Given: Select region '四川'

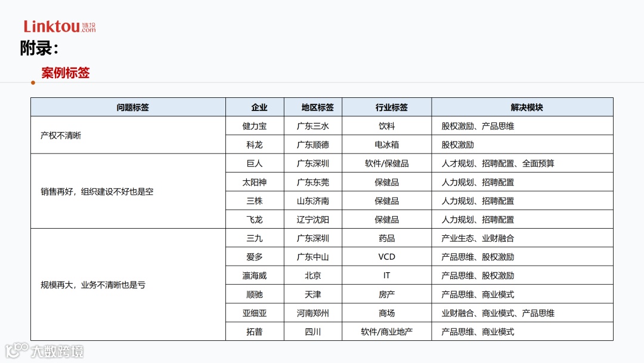Looking at the screenshot, I should 313,332.
